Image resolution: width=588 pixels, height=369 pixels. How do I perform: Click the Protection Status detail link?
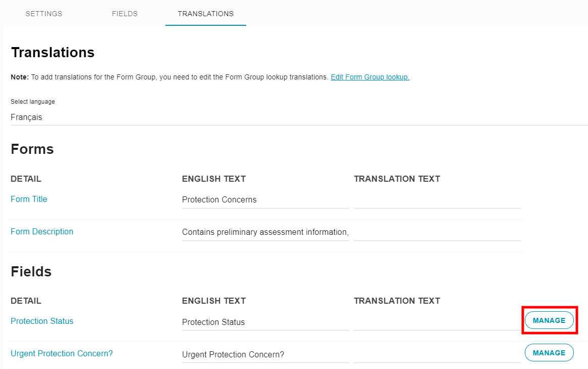[42, 321]
